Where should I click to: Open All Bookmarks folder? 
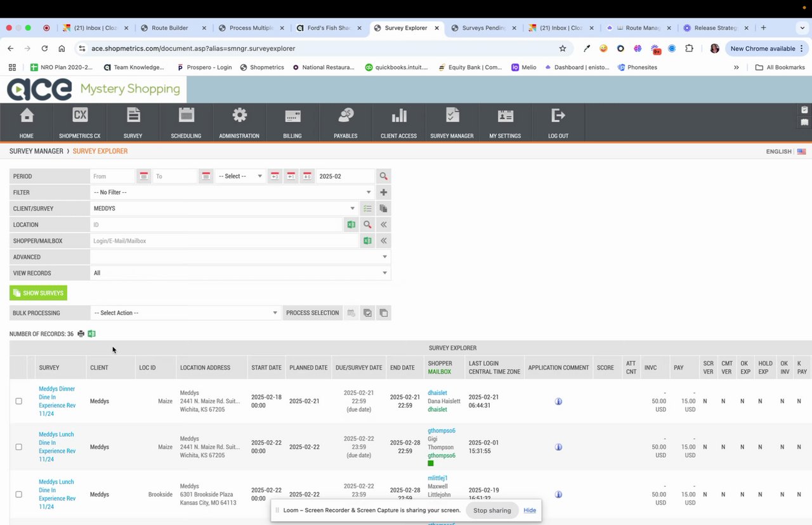click(780, 67)
